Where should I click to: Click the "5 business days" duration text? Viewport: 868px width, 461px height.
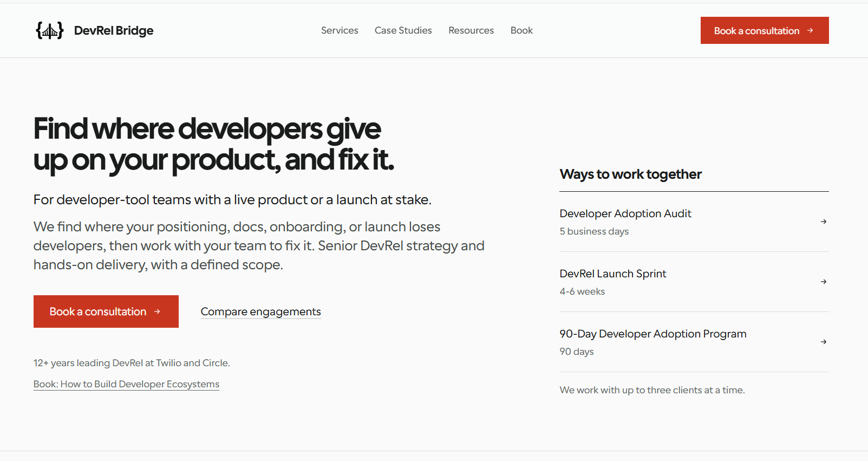[x=594, y=231]
